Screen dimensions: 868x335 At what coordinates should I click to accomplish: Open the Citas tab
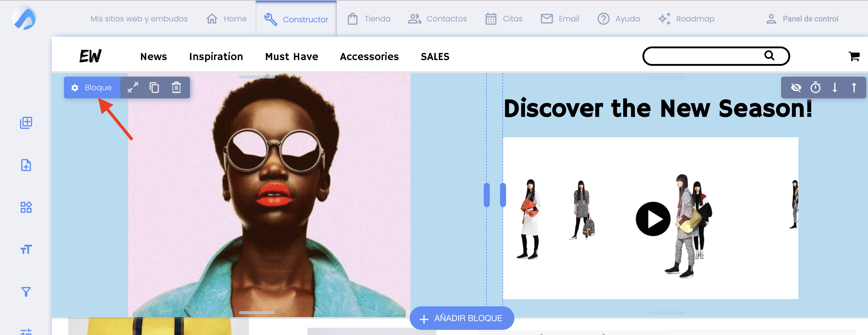point(504,19)
